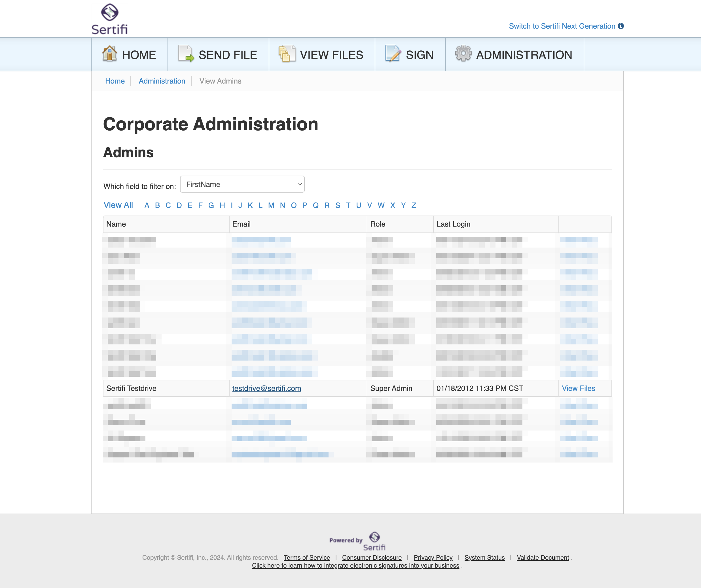
Task: Go to the Home breadcrumb
Action: coord(115,81)
